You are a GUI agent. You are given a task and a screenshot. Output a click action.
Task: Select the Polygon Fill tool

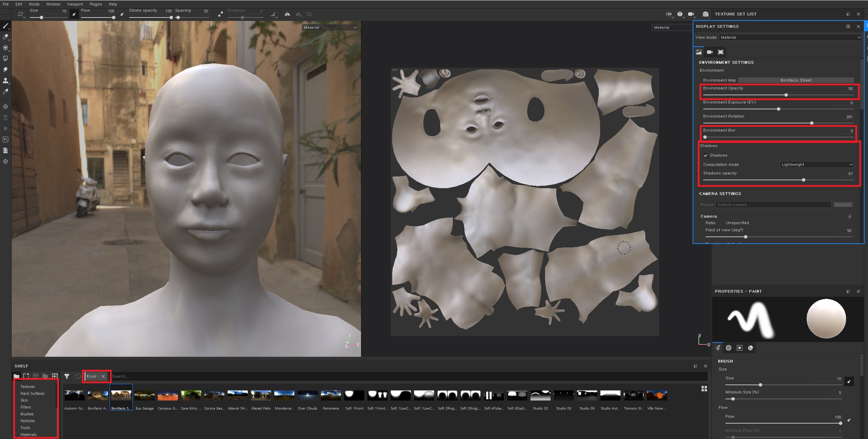[x=5, y=59]
